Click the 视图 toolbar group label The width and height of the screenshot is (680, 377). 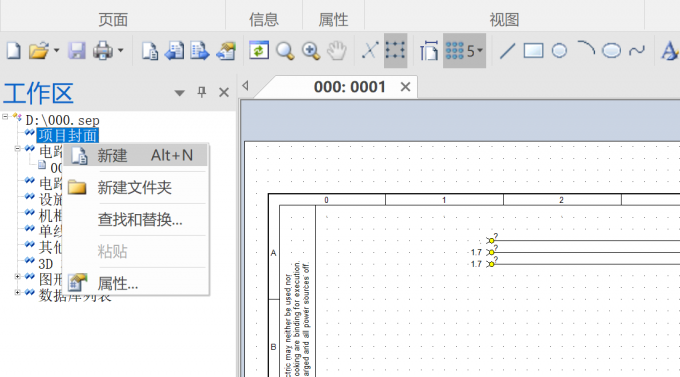[x=504, y=20]
